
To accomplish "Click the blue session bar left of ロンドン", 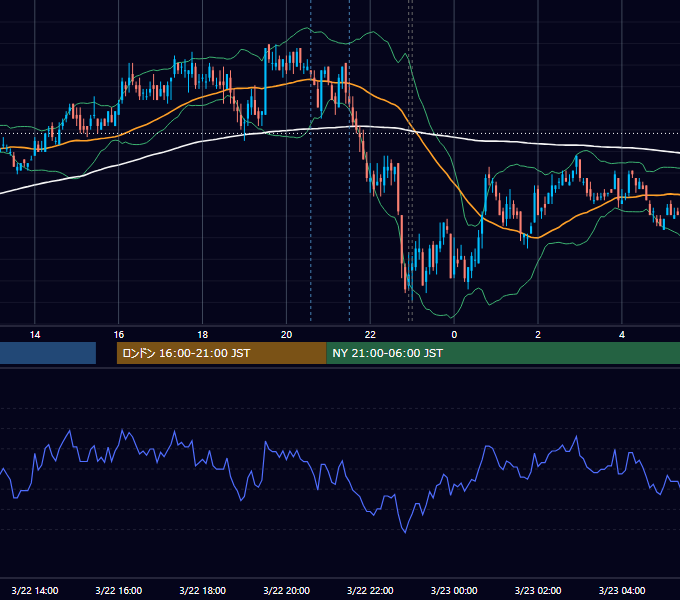I will pos(48,353).
